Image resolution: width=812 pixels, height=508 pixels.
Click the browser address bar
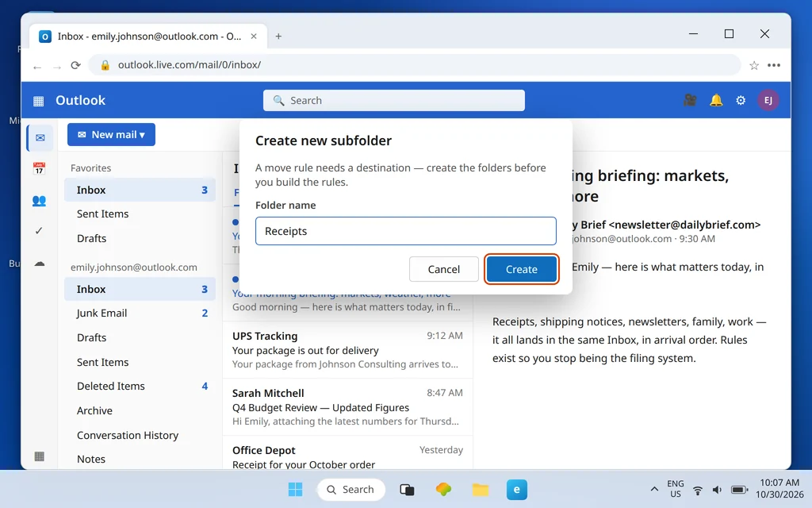tap(414, 65)
